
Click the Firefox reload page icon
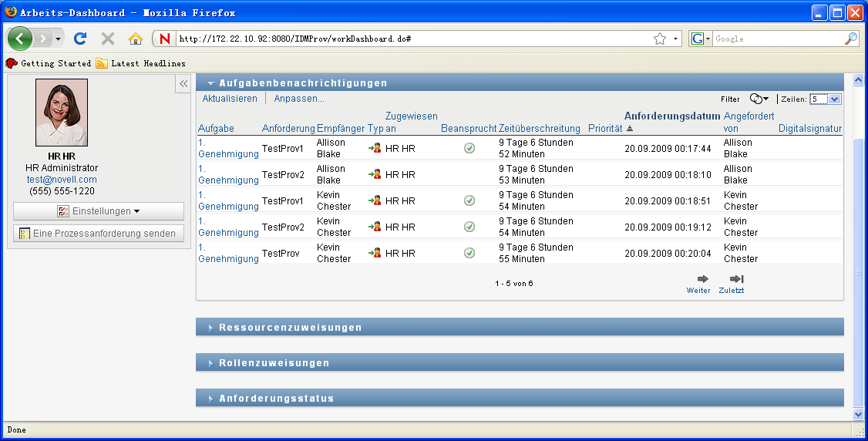point(80,39)
